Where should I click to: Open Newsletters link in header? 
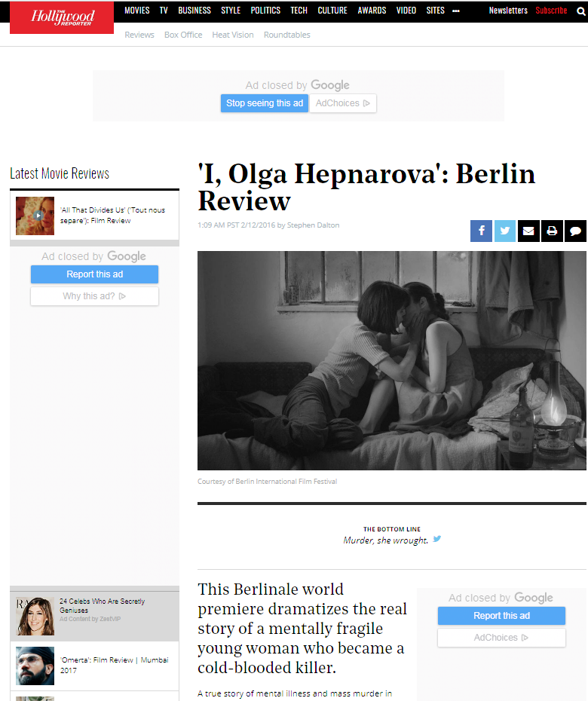click(508, 11)
